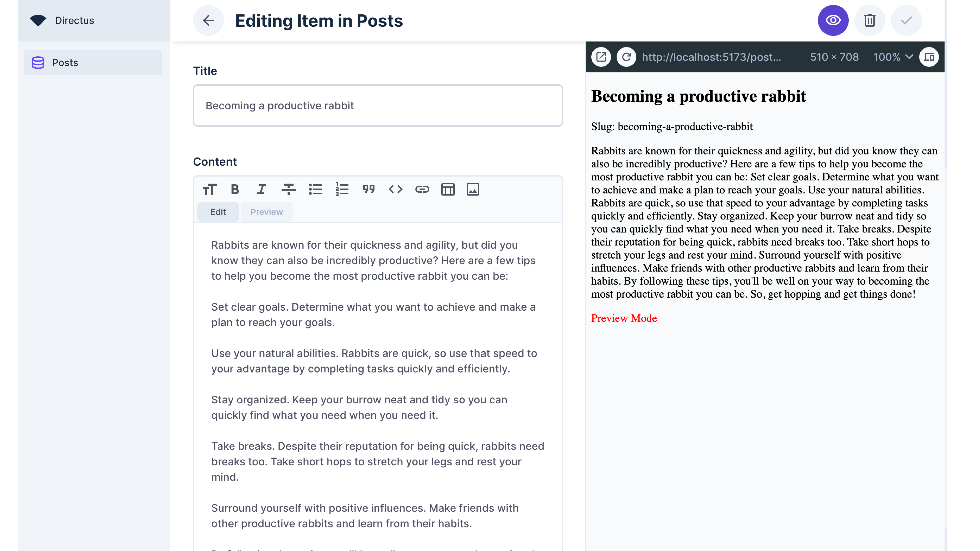Click the bold formatting icon
The image size is (980, 551).
(x=235, y=189)
